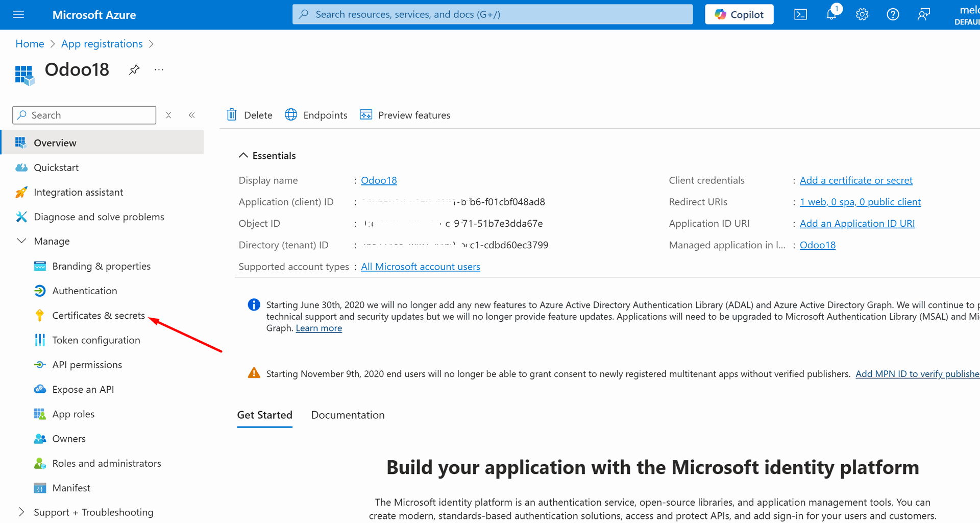Screen dimensions: 980x523
Task: Select Overview in the sidebar
Action: 102,142
